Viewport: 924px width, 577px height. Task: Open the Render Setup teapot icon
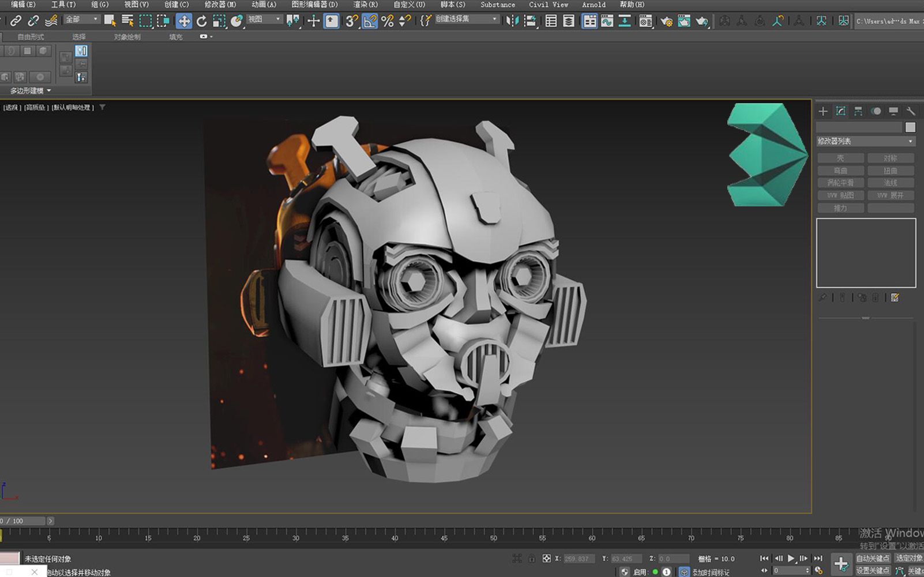(666, 21)
